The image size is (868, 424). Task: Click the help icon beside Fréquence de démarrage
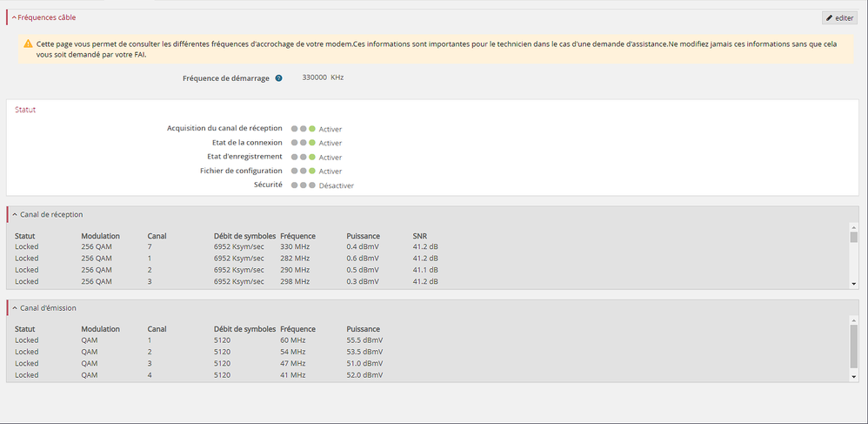coord(279,78)
